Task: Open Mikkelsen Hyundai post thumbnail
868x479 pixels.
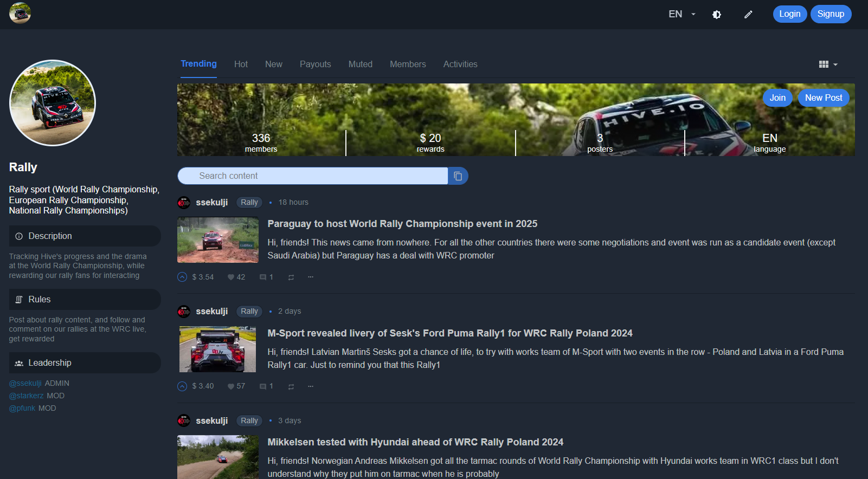Action: (x=218, y=457)
